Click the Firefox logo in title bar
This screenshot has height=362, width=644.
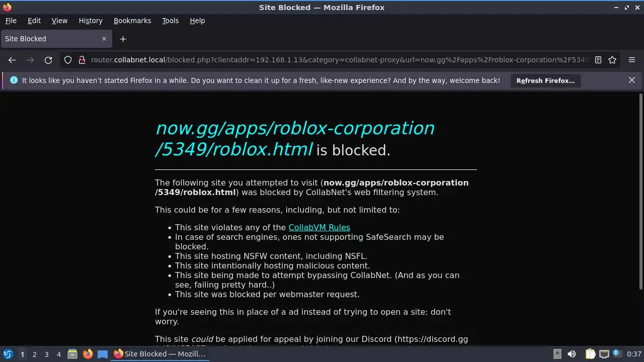(x=7, y=7)
